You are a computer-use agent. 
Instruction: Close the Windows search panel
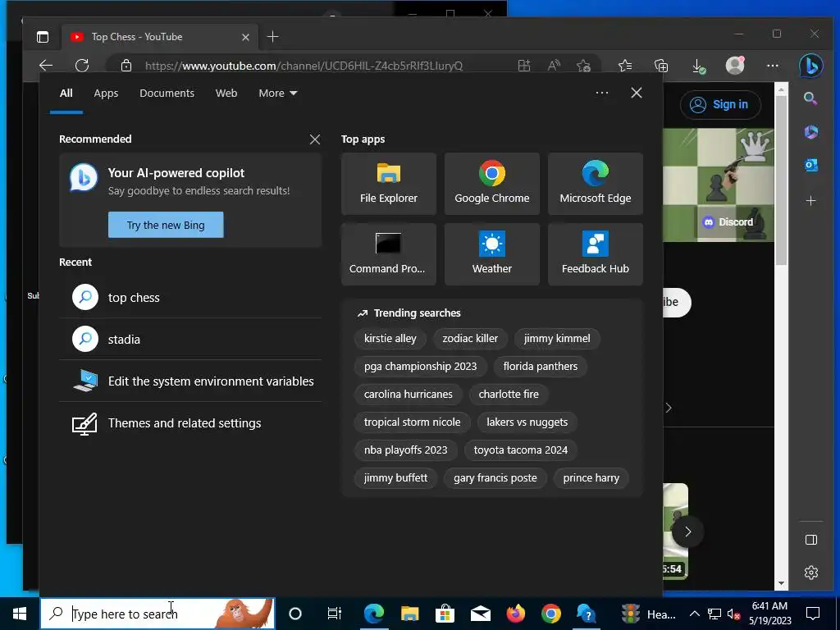pyautogui.click(x=637, y=93)
